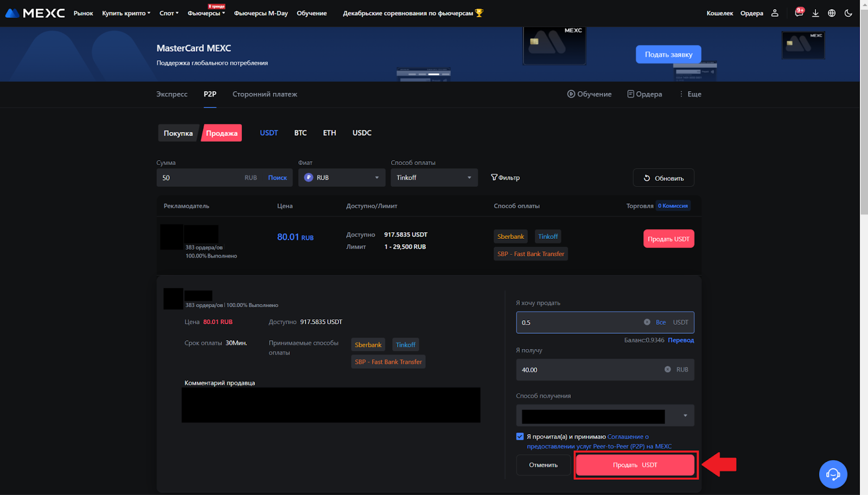
Task: Clear the 'Я получу' RUB amount
Action: click(667, 370)
